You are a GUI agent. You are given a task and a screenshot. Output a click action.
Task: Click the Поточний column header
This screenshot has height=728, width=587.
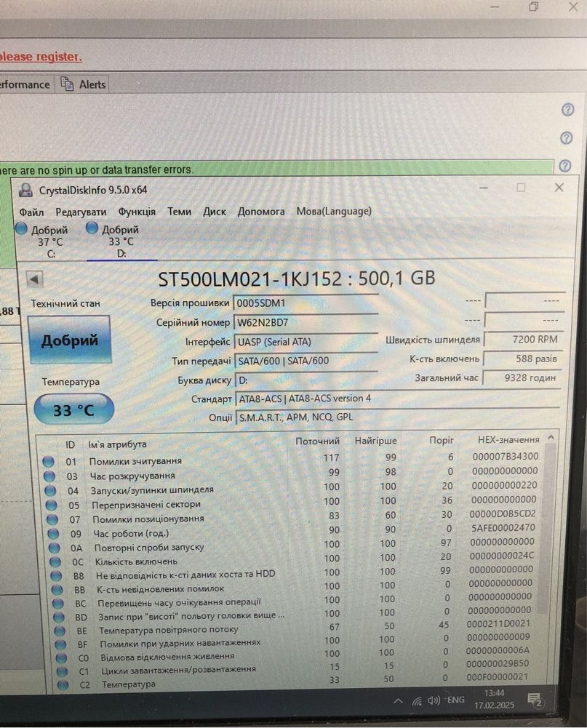click(x=318, y=441)
